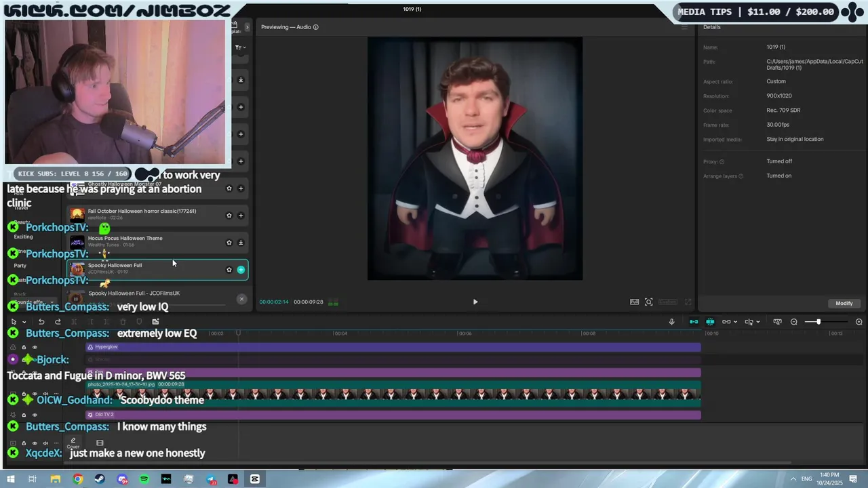Screen dimensions: 868x488
Task: Favorite the Spooky Halloween Full track
Action: coord(229,270)
